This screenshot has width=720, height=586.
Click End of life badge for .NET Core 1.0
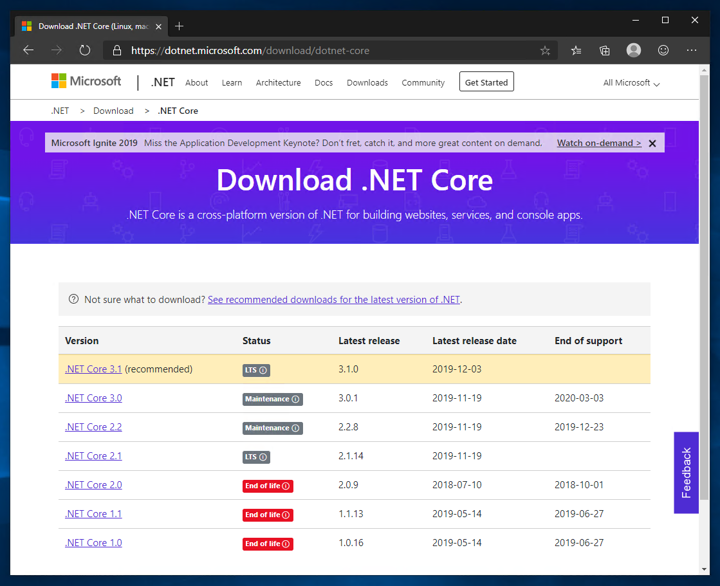click(268, 544)
